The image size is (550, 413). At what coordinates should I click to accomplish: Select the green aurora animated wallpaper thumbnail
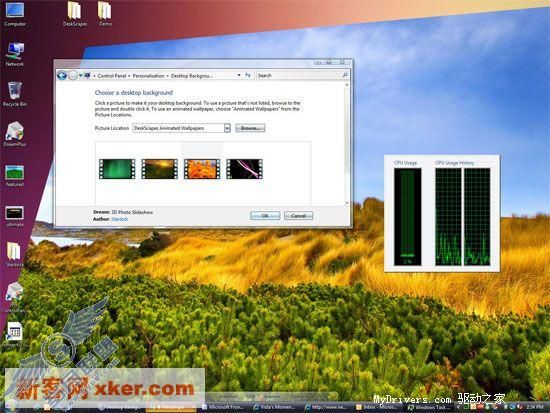click(117, 169)
